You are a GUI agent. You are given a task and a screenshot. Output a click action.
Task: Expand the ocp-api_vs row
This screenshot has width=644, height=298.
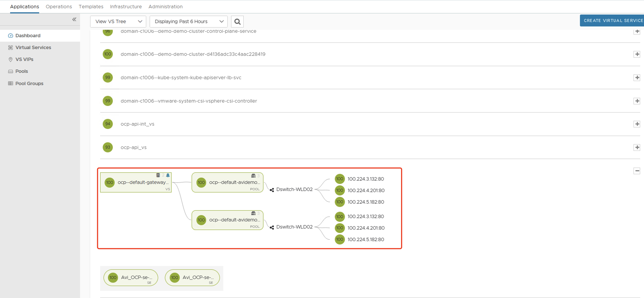click(x=637, y=148)
